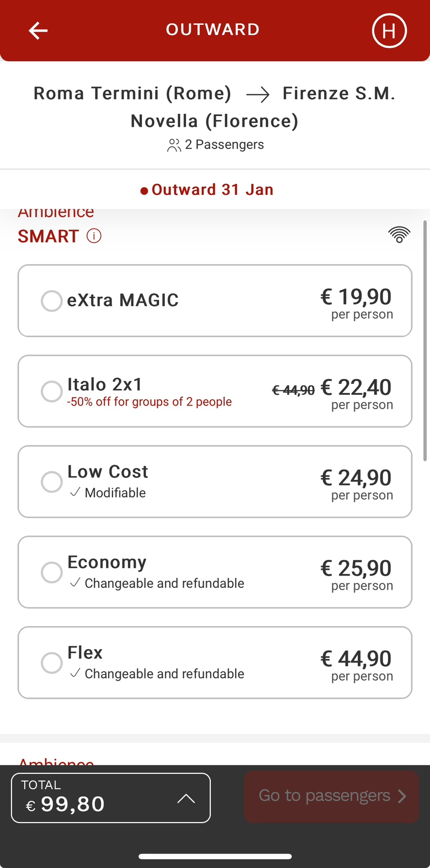Click the vertical scrollbar on the right
The image size is (430, 868).
click(425, 340)
